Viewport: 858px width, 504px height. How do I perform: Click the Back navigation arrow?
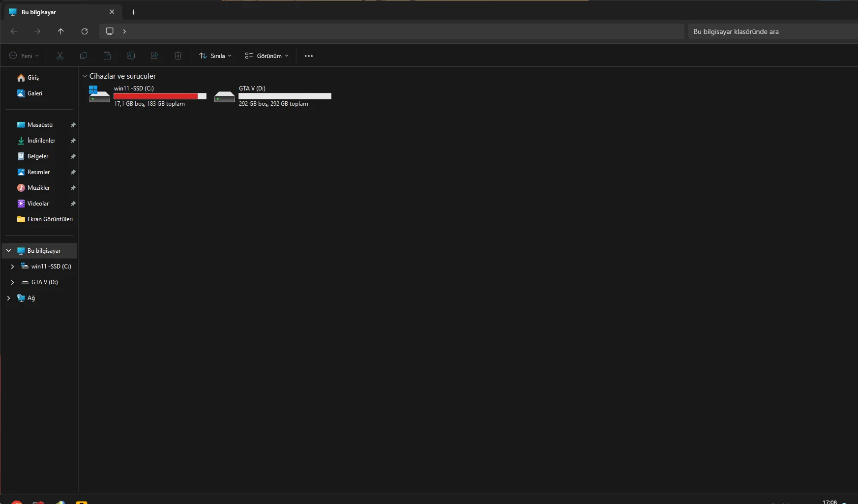pyautogui.click(x=14, y=31)
